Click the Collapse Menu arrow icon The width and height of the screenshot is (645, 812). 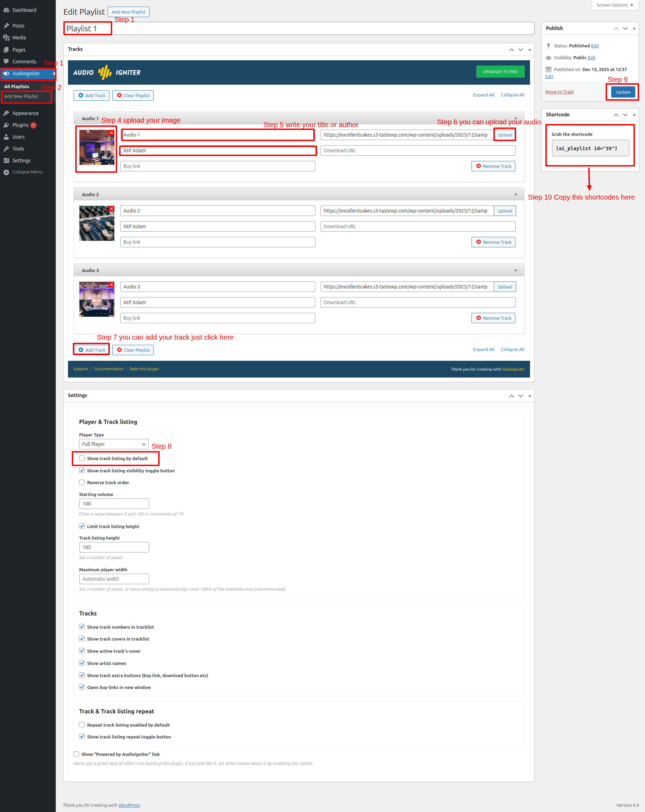coord(6,172)
